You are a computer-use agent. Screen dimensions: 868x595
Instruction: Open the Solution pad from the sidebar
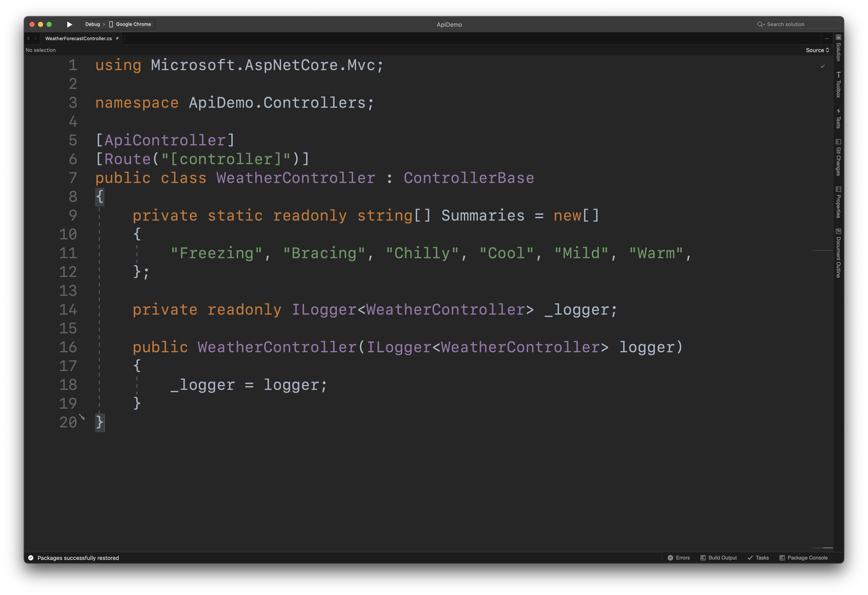click(x=839, y=48)
